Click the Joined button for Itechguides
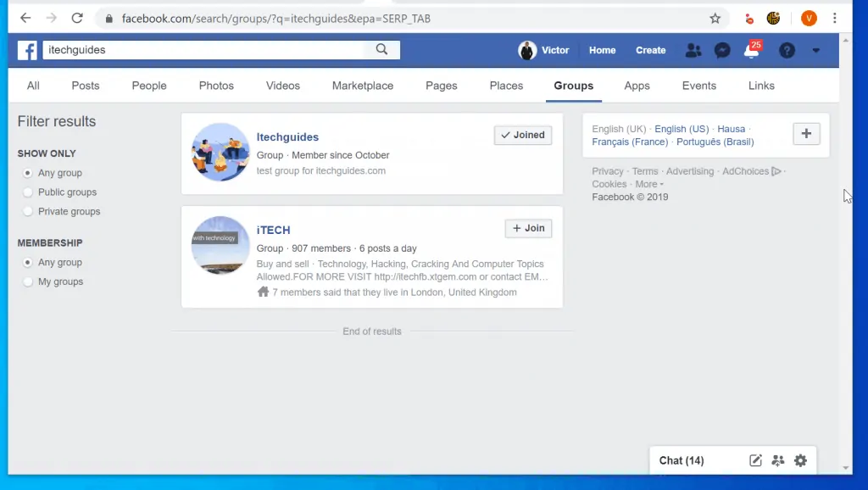This screenshot has height=490, width=868. (522, 135)
